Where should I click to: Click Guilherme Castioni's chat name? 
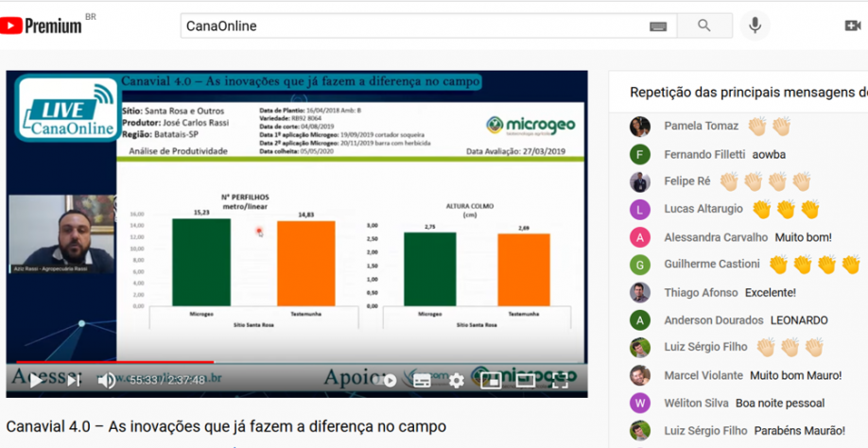(x=713, y=265)
